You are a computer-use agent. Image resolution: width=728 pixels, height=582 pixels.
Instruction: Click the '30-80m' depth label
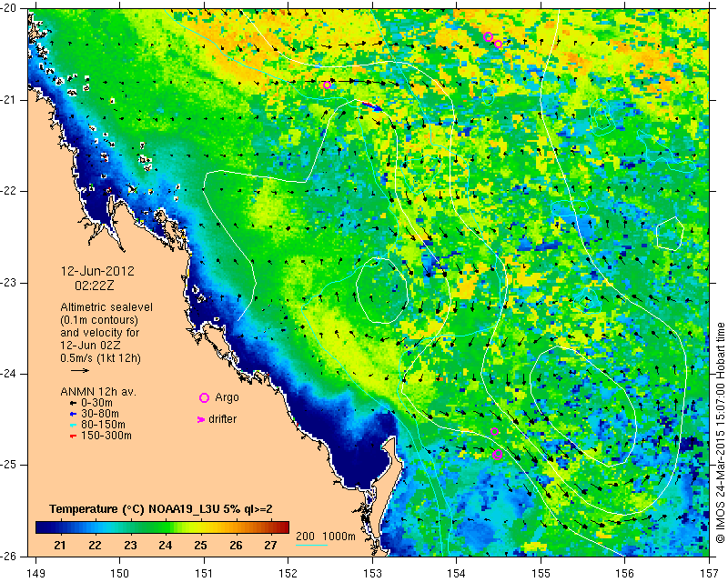pyautogui.click(x=100, y=414)
